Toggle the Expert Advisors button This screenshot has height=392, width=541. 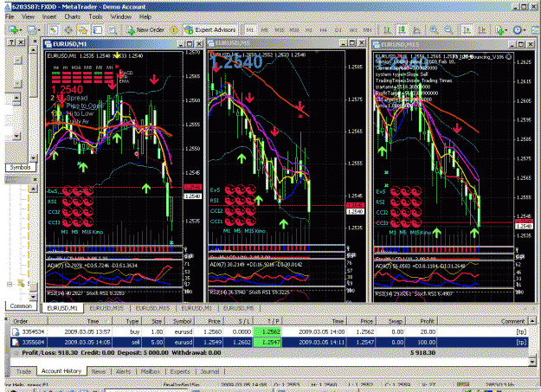click(210, 30)
